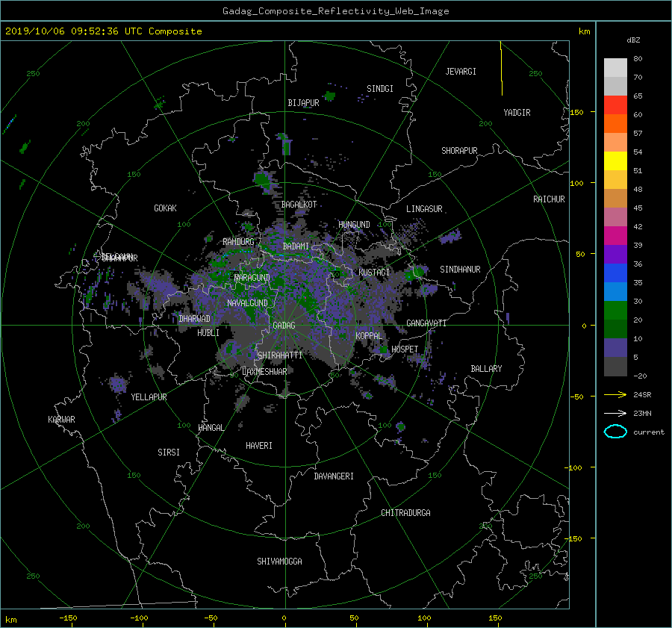Select the BALLARY label
The width and height of the screenshot is (672, 628).
486,369
